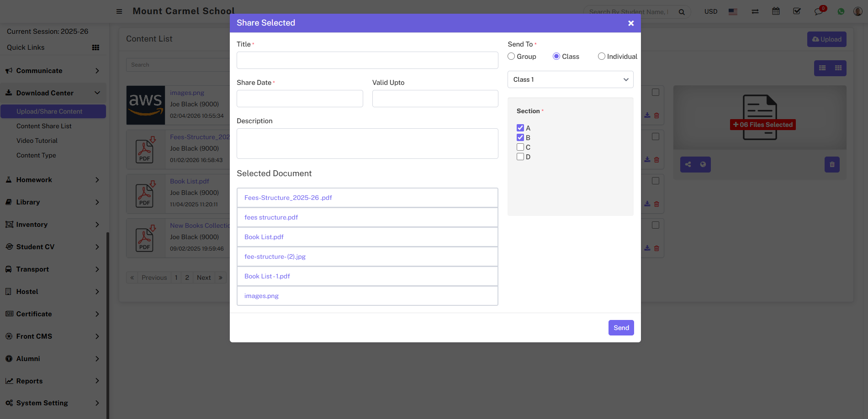Open the Class 1 dropdown
868x419 pixels.
pos(570,79)
